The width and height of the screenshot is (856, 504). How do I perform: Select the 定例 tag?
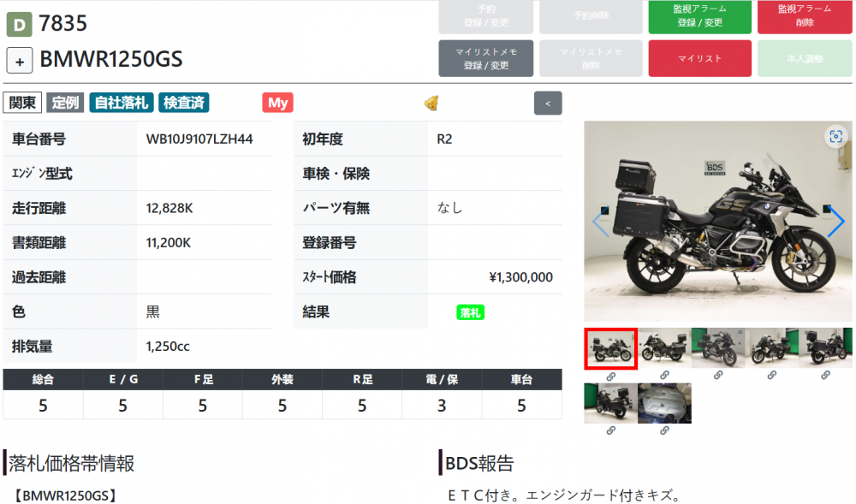[x=65, y=103]
